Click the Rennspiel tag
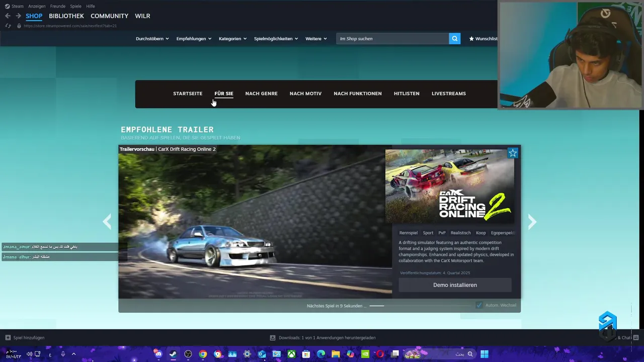Screen dimensions: 644x362 [409, 233]
